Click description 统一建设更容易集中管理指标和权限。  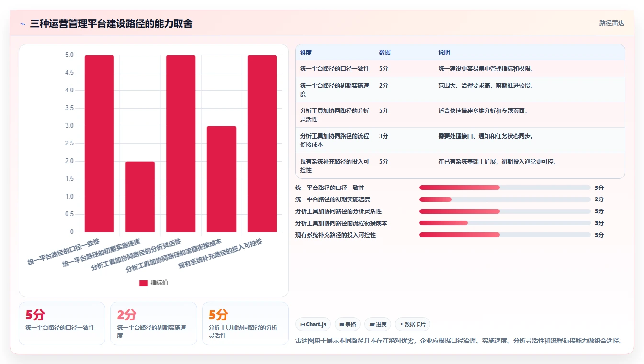pyautogui.click(x=486, y=69)
